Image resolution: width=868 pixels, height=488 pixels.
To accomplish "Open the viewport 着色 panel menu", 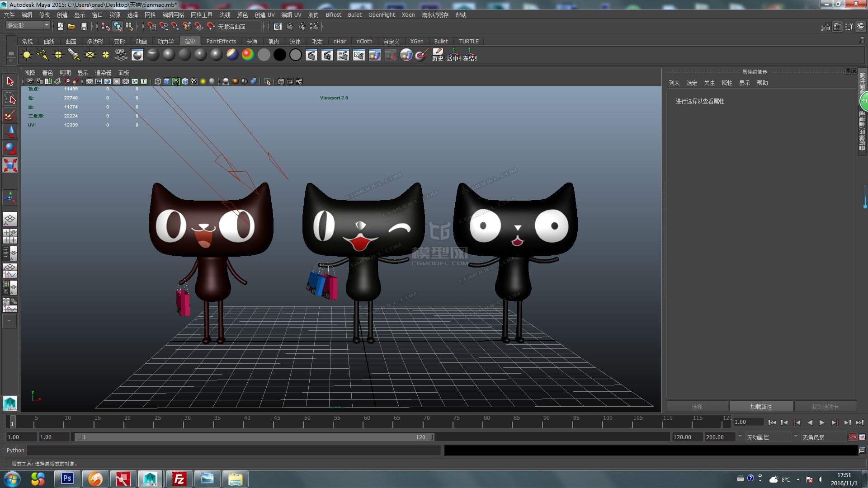I will click(47, 73).
